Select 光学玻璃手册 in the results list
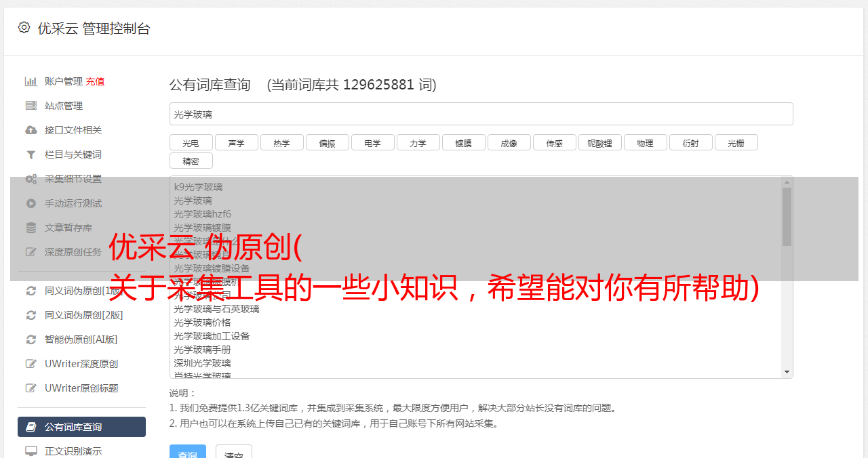 pyautogui.click(x=202, y=350)
